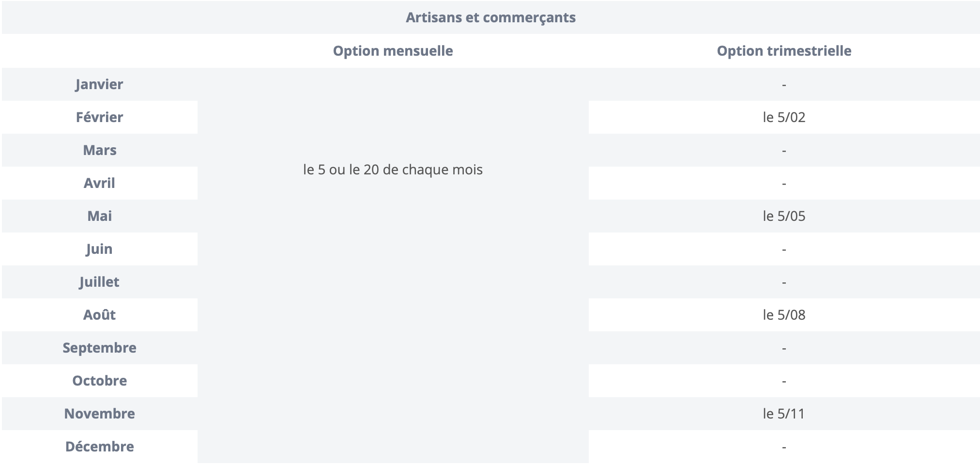Click the Décembre row label
The image size is (980, 465).
[x=99, y=447]
